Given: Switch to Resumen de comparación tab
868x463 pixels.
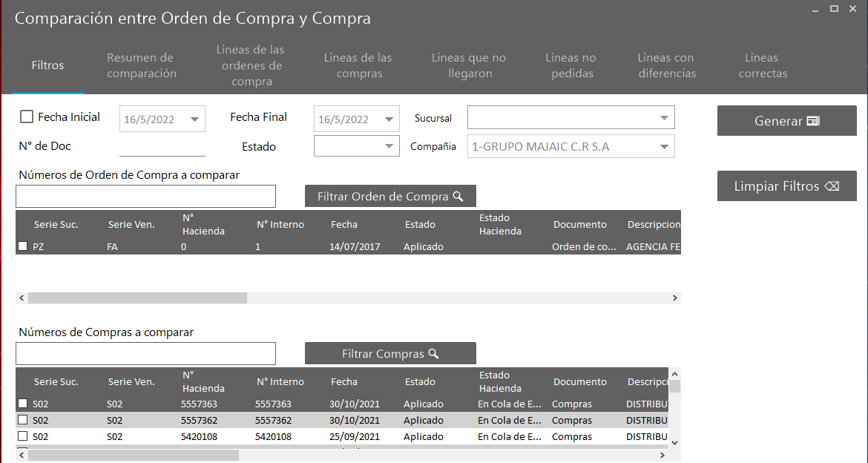Looking at the screenshot, I should (x=142, y=65).
